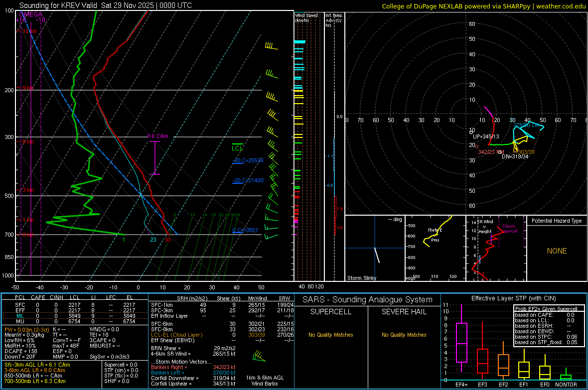This screenshot has height=390, width=588.
Task: Click the 'Corfidi Upshear =' row
Action: click(193, 384)
